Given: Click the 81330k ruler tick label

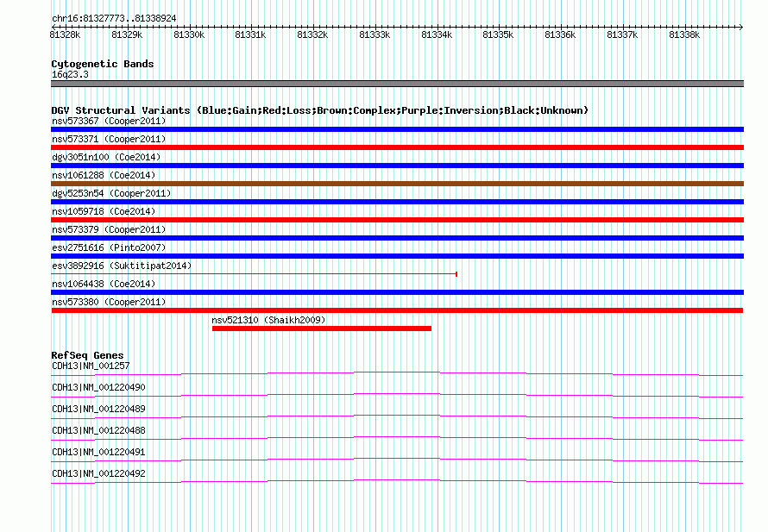Looking at the screenshot, I should [x=189, y=34].
